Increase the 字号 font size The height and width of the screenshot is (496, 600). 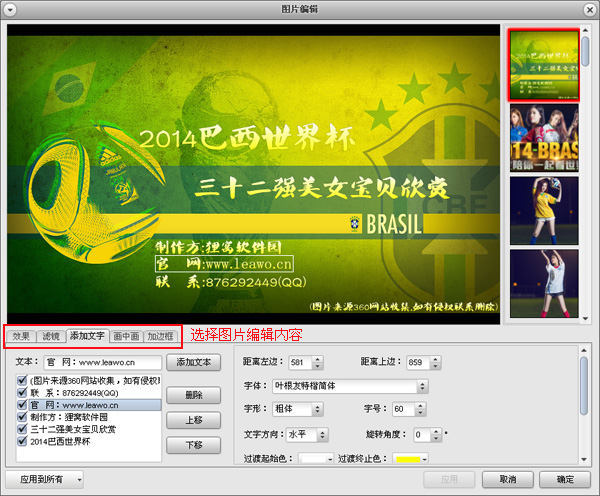coord(421,406)
